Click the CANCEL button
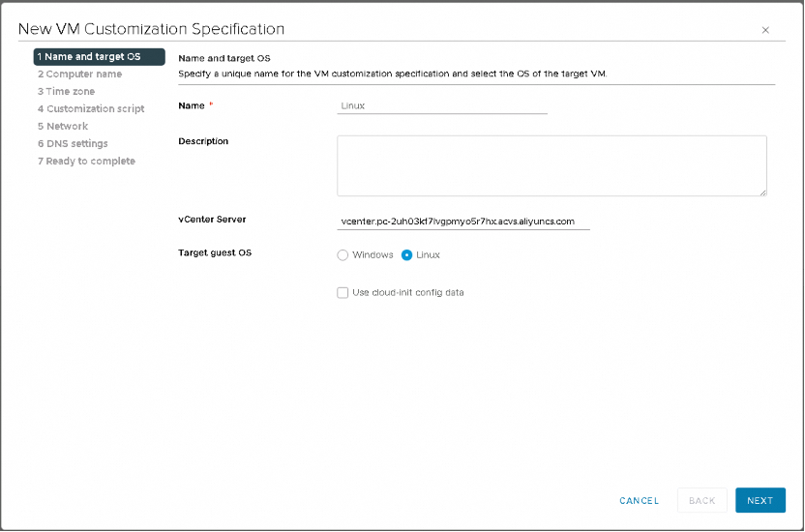805x532 pixels. [640, 500]
